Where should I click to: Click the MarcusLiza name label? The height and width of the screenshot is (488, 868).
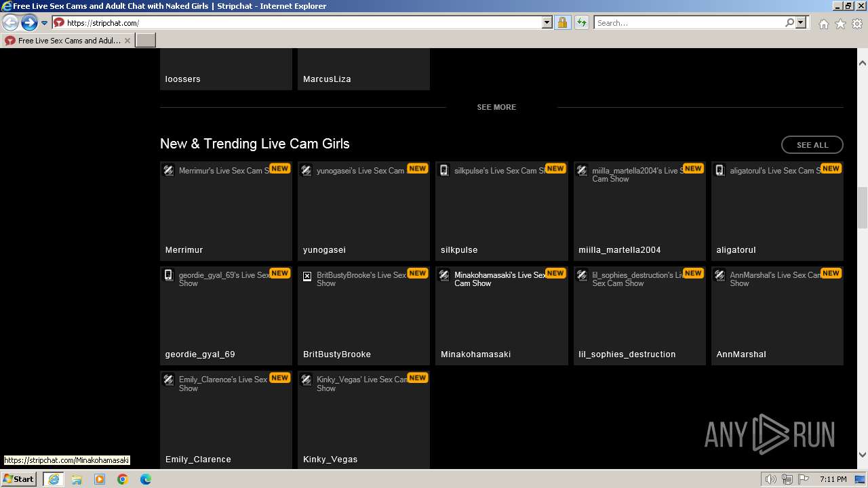click(x=327, y=79)
